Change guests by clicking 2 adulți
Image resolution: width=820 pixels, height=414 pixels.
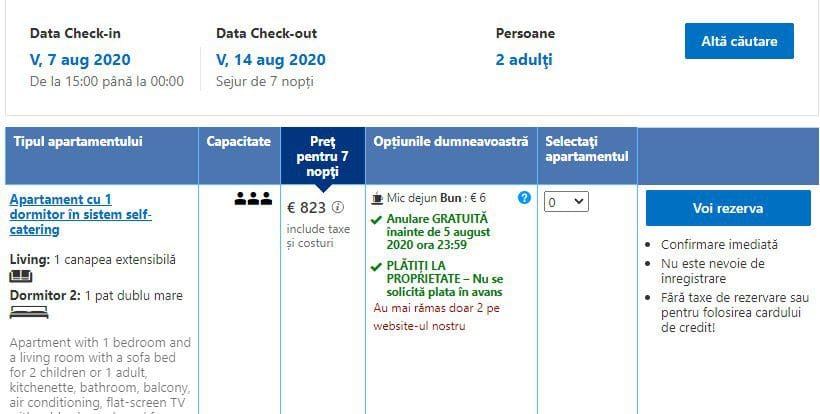click(x=524, y=60)
